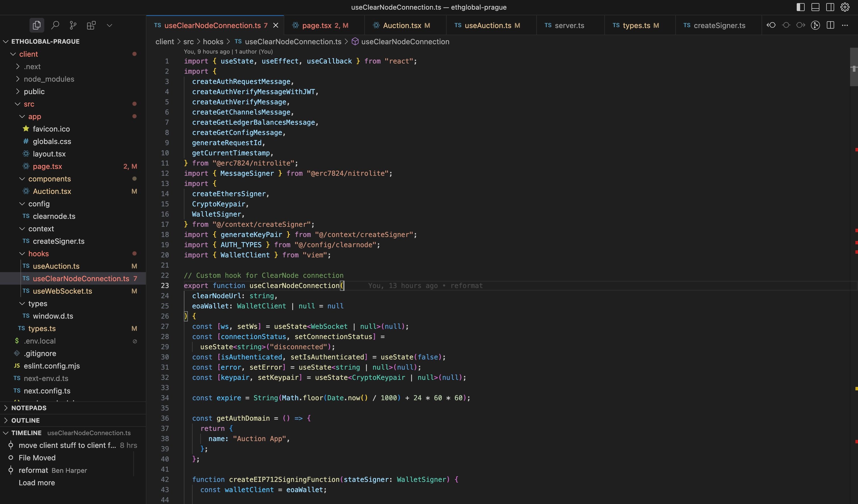Screen dimensions: 858x504
Task: Open .env.local file
Action: 73,341
